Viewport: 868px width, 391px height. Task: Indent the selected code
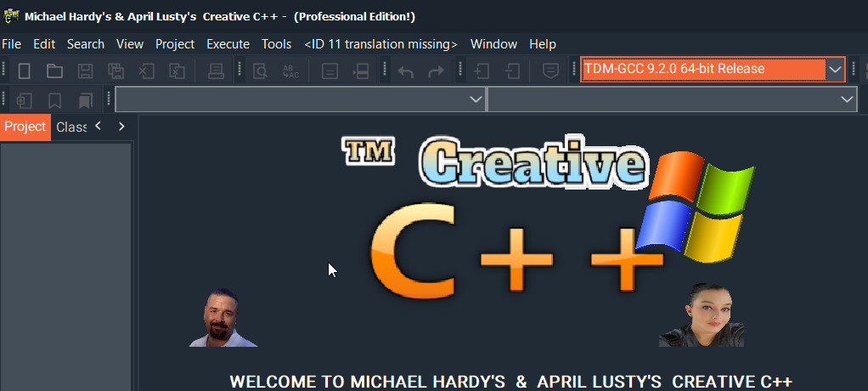point(482,71)
